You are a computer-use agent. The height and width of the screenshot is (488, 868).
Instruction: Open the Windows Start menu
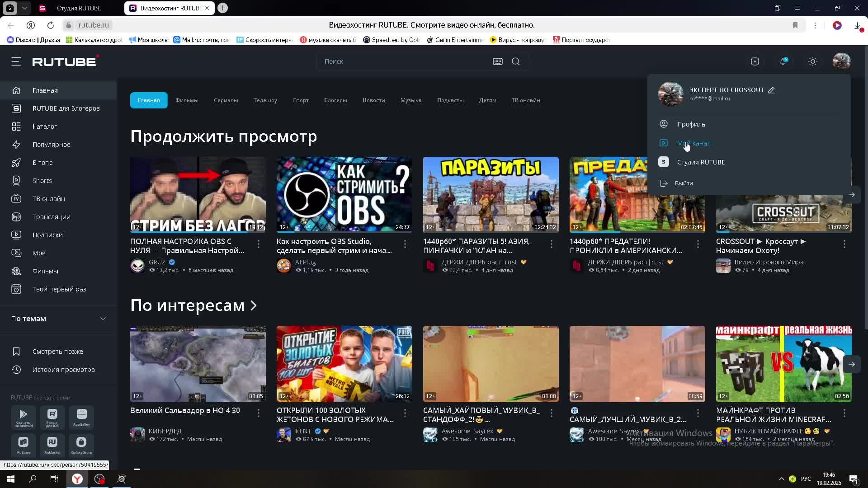tap(11, 479)
